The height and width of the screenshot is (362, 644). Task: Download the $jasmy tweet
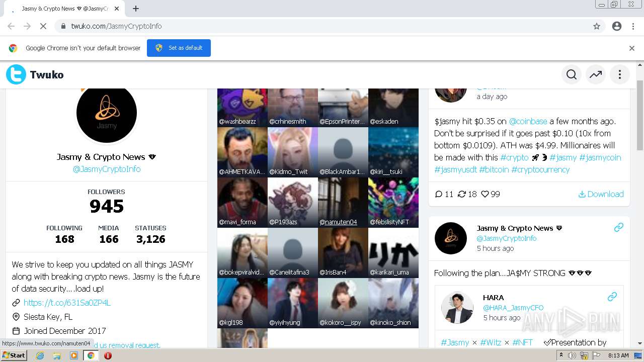601,194
